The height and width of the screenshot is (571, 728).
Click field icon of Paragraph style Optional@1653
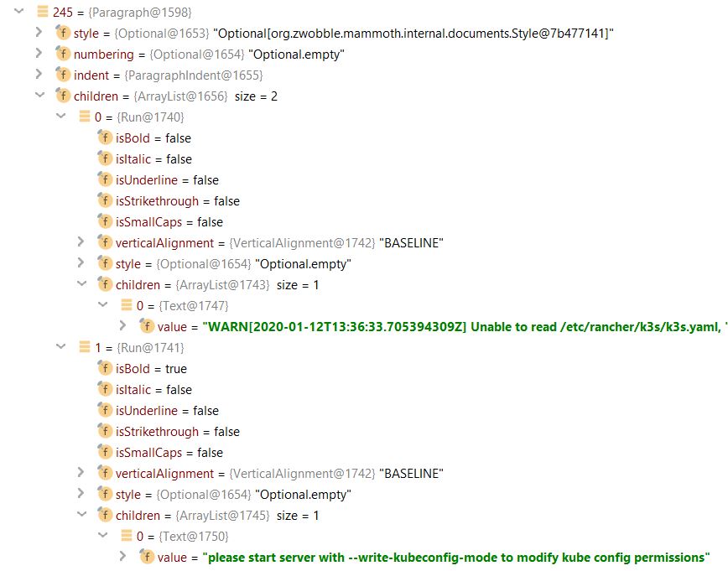63,33
